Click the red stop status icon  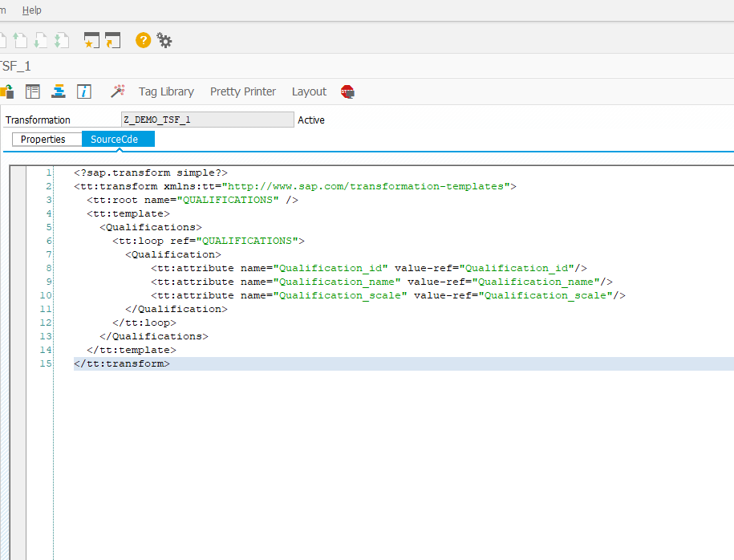click(347, 91)
